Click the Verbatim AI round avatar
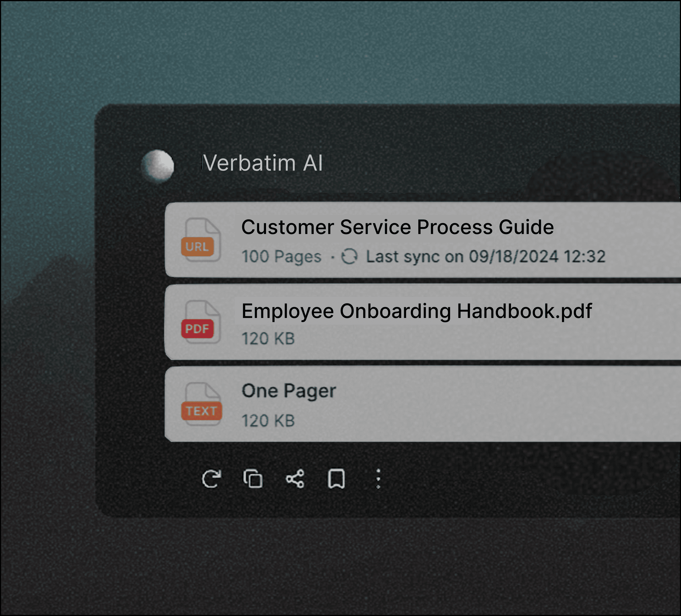This screenshot has height=616, width=681. click(x=158, y=166)
